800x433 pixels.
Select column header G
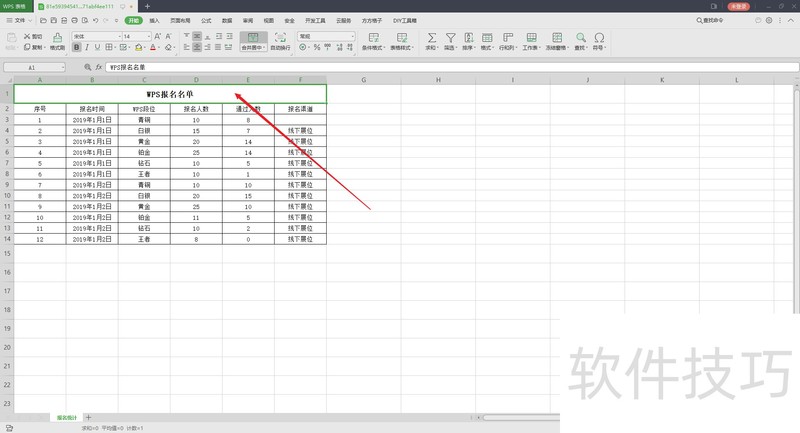(364, 80)
